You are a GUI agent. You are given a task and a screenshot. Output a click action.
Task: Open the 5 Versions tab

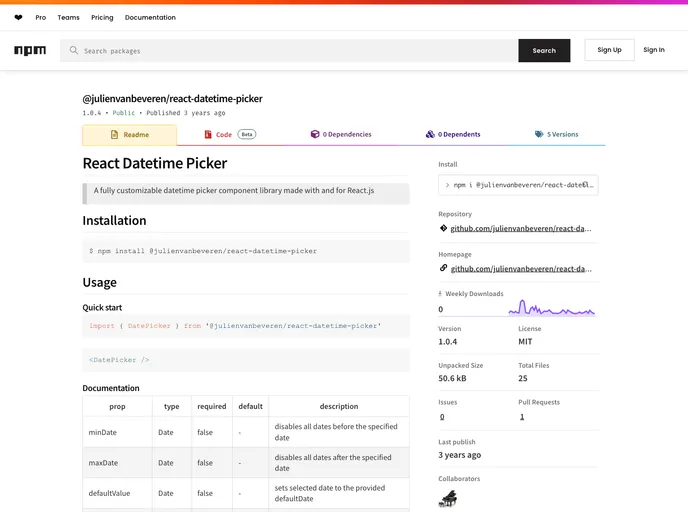[x=556, y=134]
